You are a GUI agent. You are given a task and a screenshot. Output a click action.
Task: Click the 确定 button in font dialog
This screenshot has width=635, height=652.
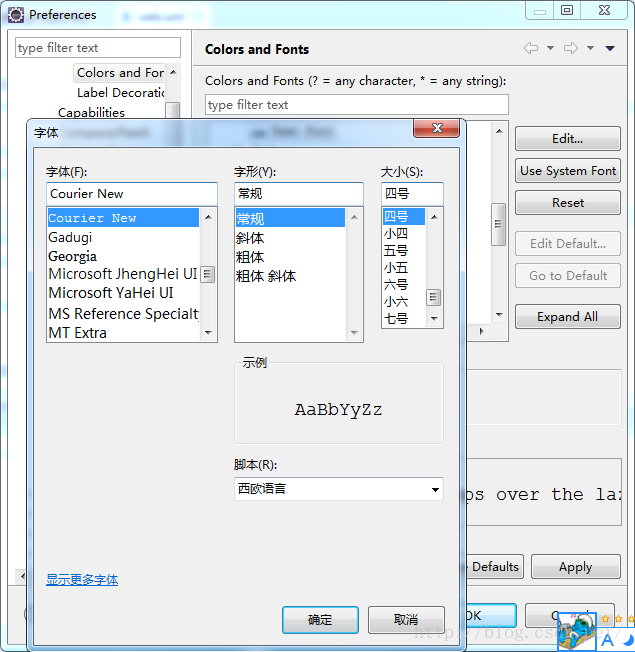point(320,620)
